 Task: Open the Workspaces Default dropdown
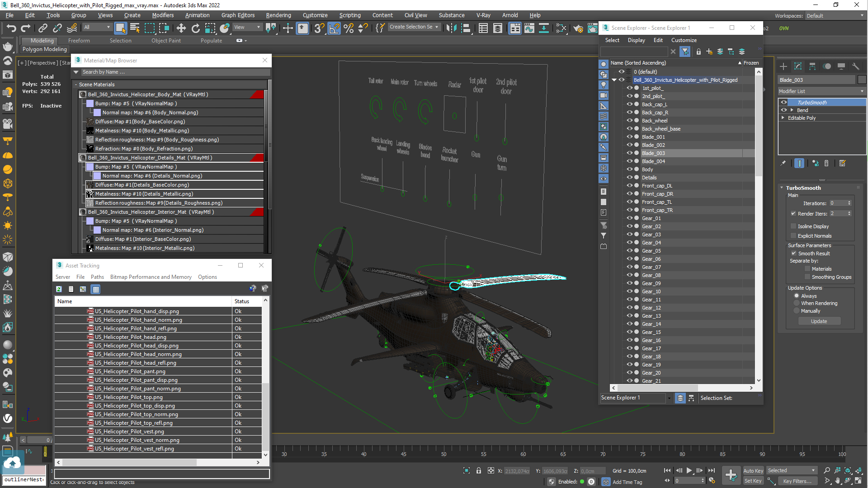(x=835, y=16)
